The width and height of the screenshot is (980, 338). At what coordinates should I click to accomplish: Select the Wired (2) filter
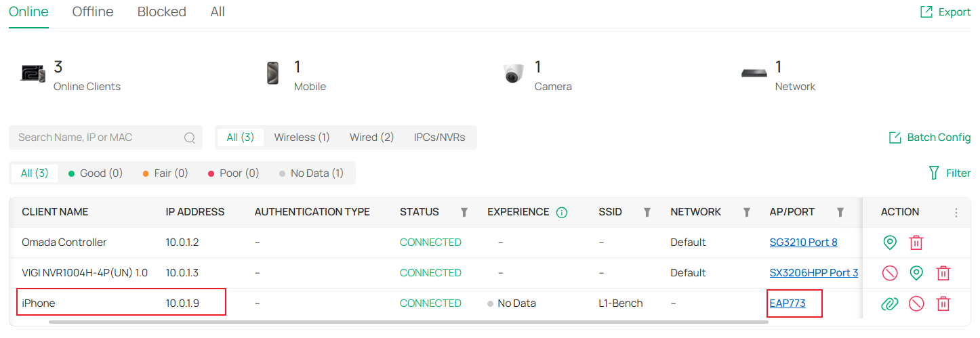coord(371,138)
